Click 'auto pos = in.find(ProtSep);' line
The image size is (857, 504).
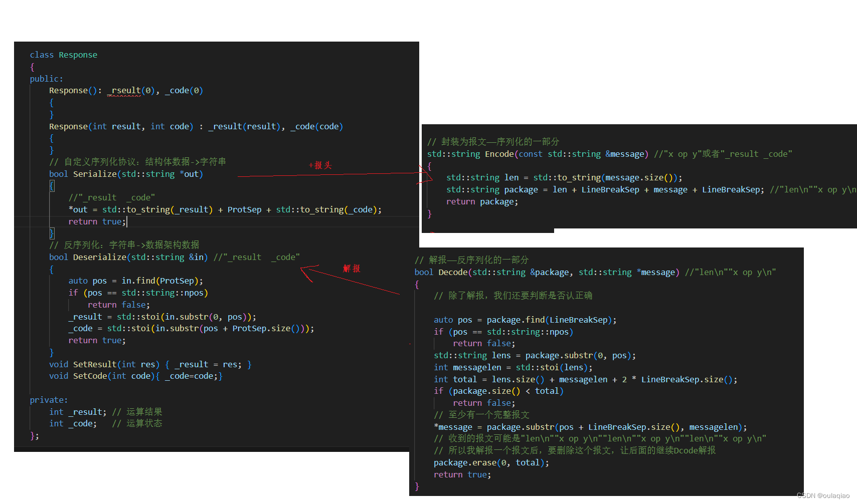click(135, 281)
